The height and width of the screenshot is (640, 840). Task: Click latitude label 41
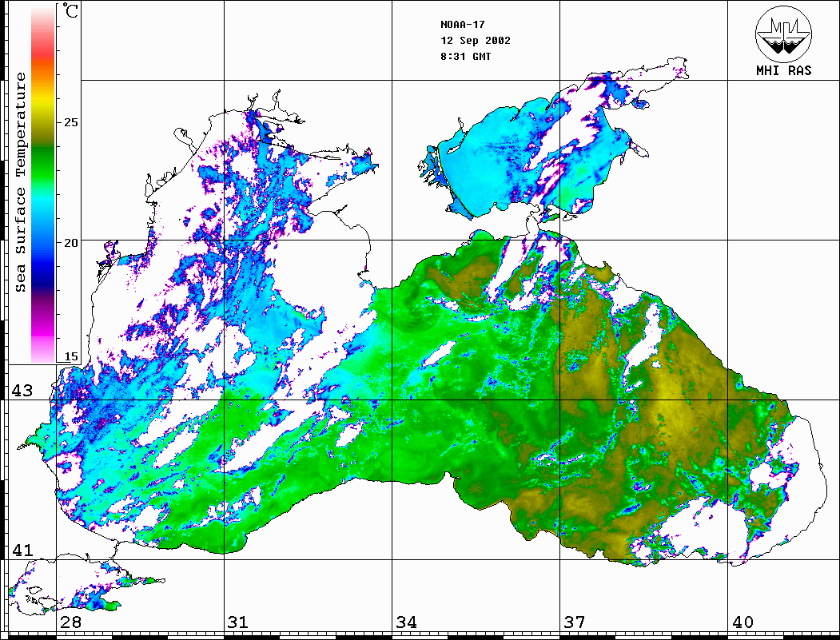click(22, 551)
